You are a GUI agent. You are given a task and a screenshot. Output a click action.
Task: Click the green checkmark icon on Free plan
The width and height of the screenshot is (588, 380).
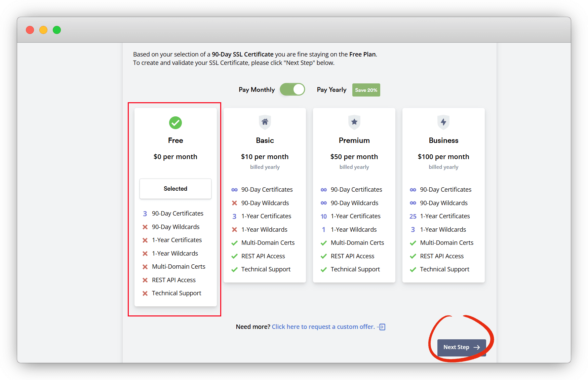(175, 123)
